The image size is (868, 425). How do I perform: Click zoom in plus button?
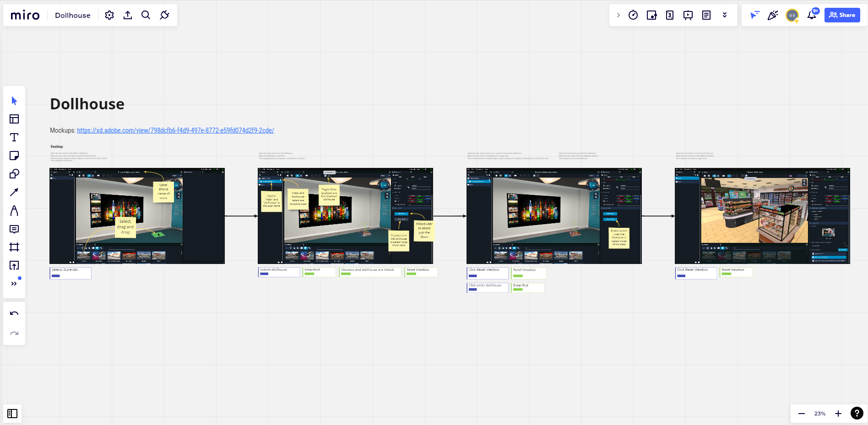(838, 414)
